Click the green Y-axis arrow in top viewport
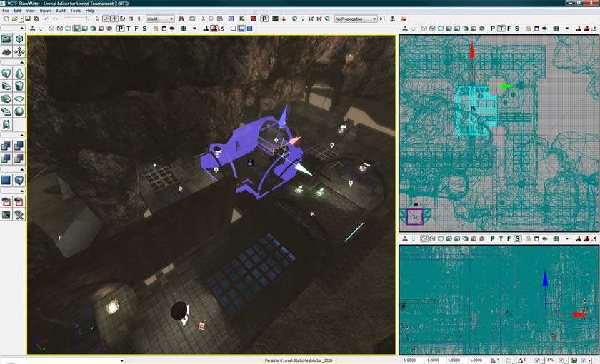 tap(508, 86)
